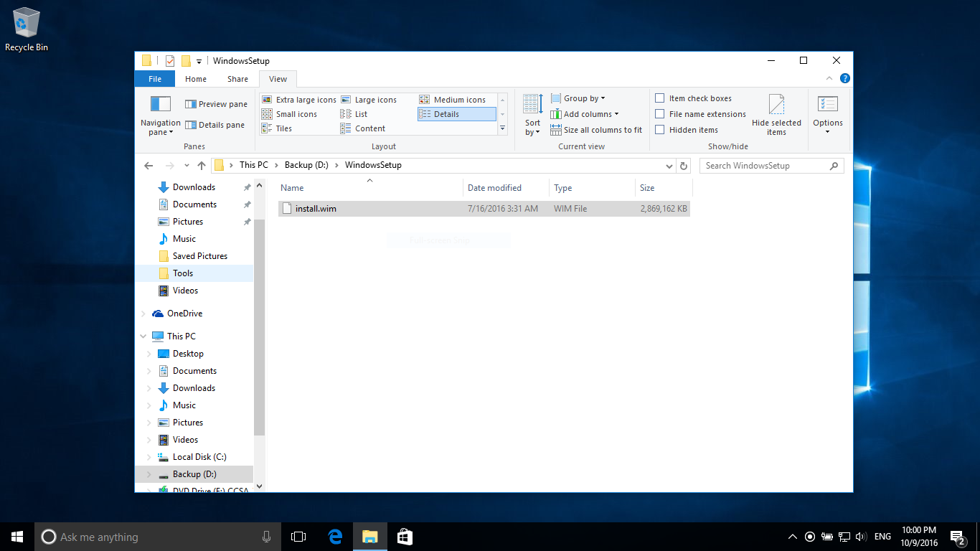This screenshot has height=551, width=980.
Task: Select Medium icons layout
Action: pos(453,100)
